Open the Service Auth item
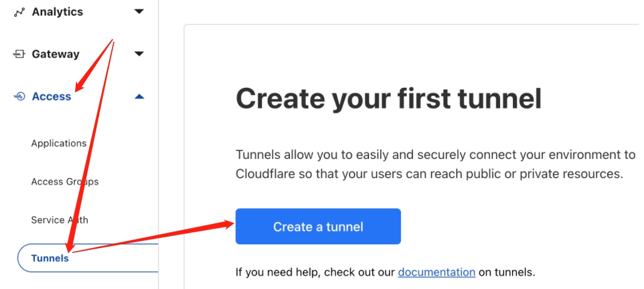 coord(59,220)
